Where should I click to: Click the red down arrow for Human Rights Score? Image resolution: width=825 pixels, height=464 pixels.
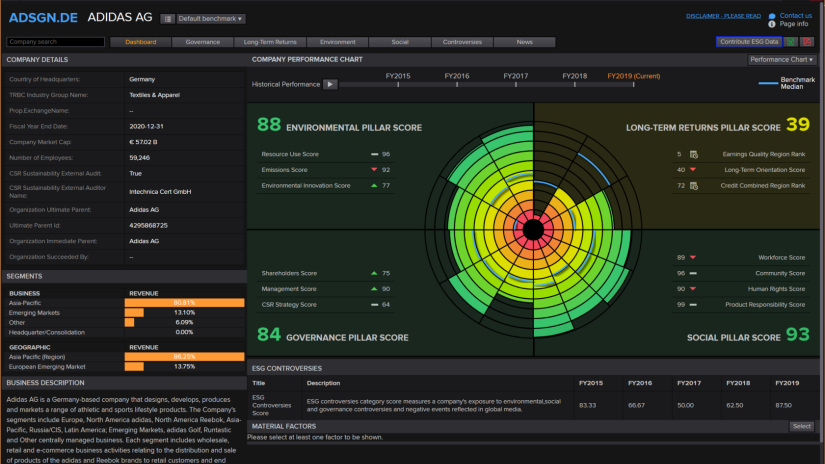point(693,289)
